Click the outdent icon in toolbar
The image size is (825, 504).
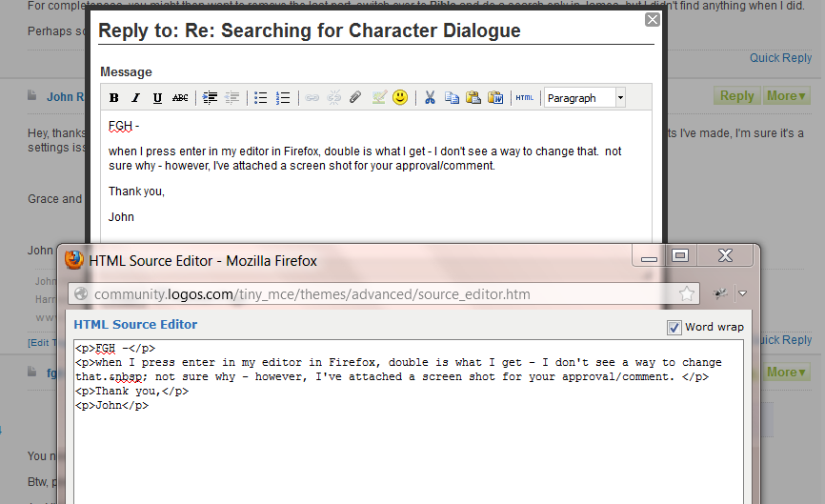pos(231,98)
